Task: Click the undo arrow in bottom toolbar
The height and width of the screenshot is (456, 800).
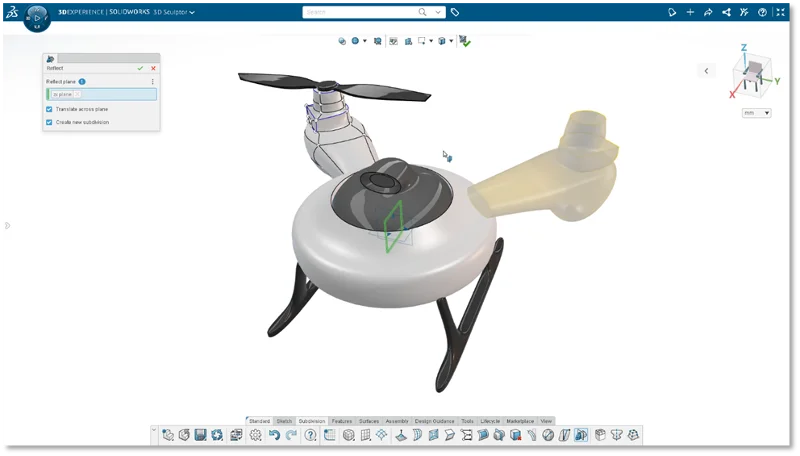Action: tap(274, 435)
